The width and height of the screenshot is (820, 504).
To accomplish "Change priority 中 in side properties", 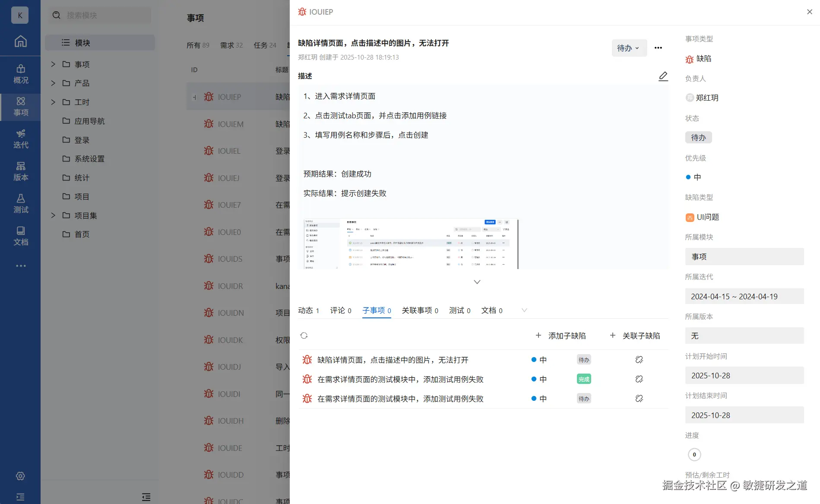I will pos(693,177).
